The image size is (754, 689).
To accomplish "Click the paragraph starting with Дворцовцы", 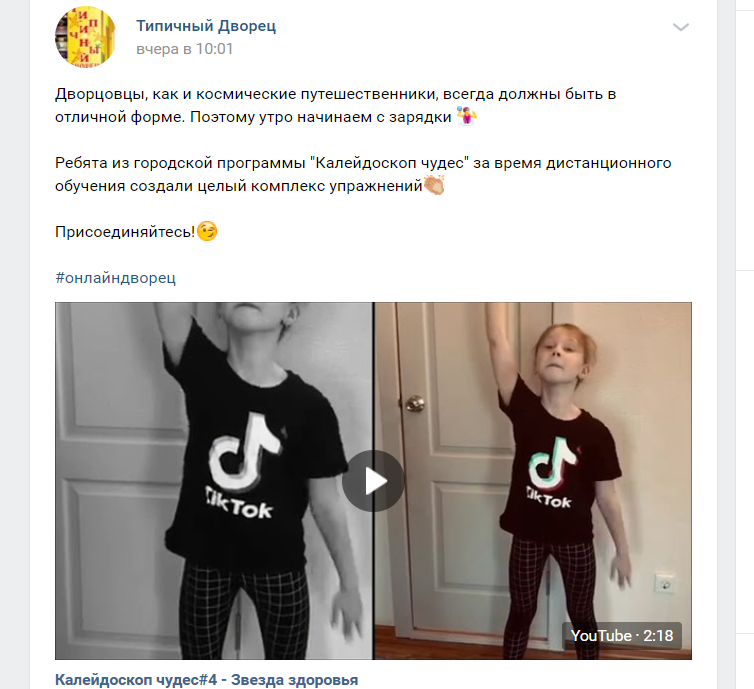I will (336, 105).
